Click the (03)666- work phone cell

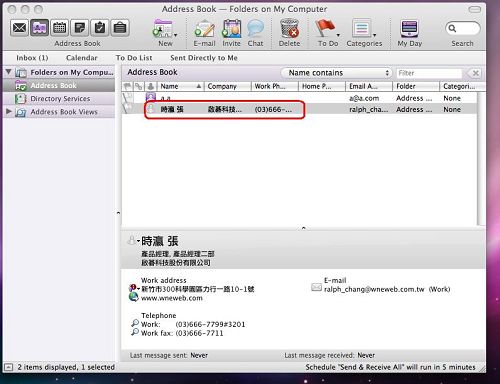pyautogui.click(x=273, y=109)
